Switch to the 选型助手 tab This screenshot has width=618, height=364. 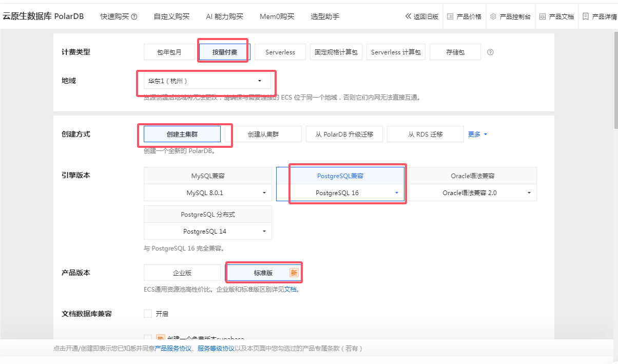coord(326,16)
